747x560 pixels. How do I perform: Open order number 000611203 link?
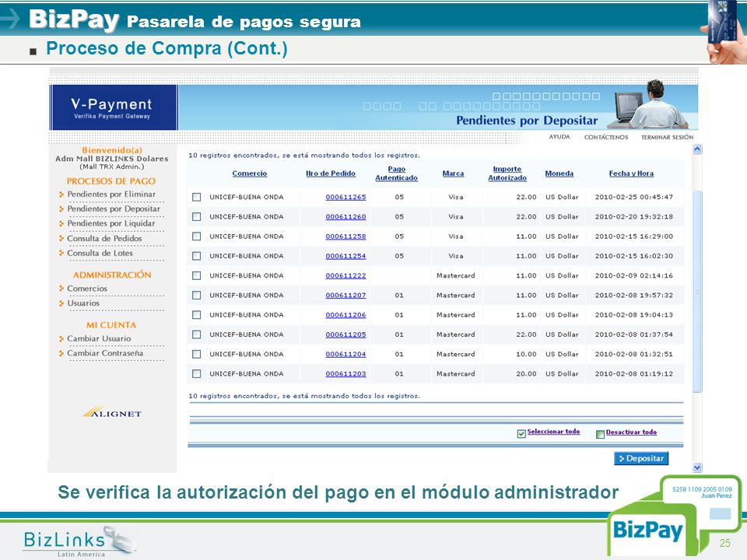345,374
